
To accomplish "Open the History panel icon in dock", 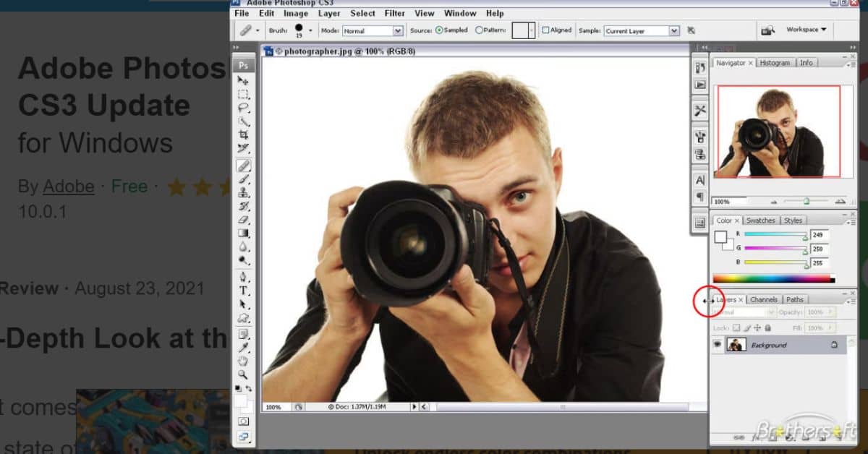I will click(x=699, y=67).
